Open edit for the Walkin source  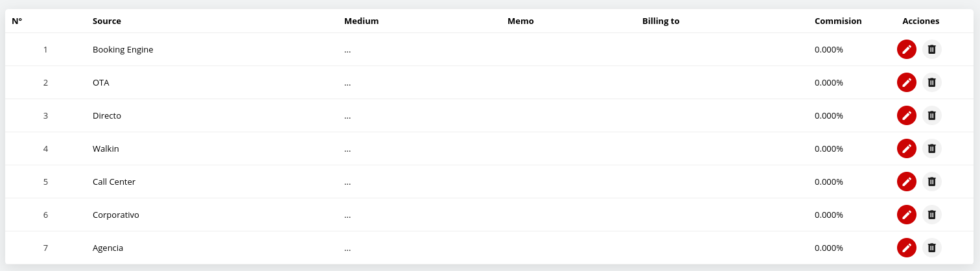coord(906,148)
